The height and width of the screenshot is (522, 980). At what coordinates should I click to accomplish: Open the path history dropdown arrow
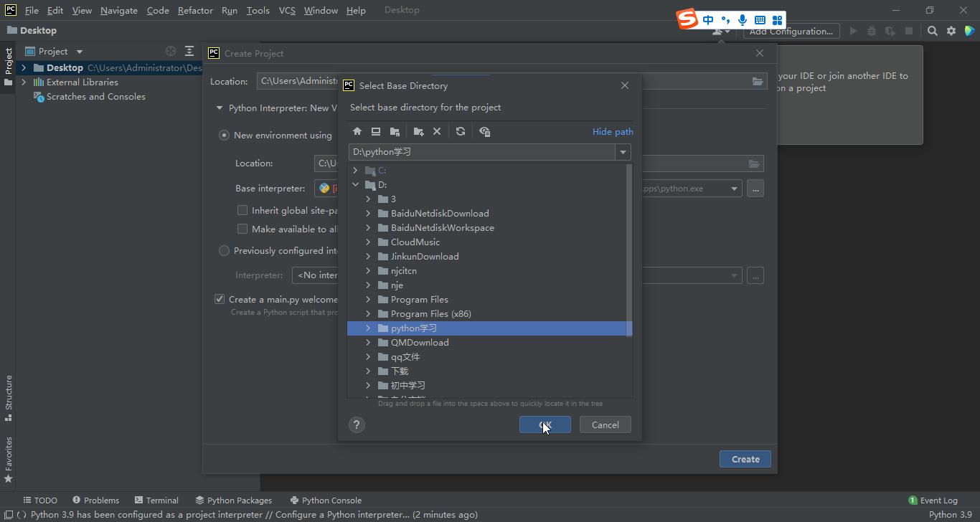(x=623, y=152)
